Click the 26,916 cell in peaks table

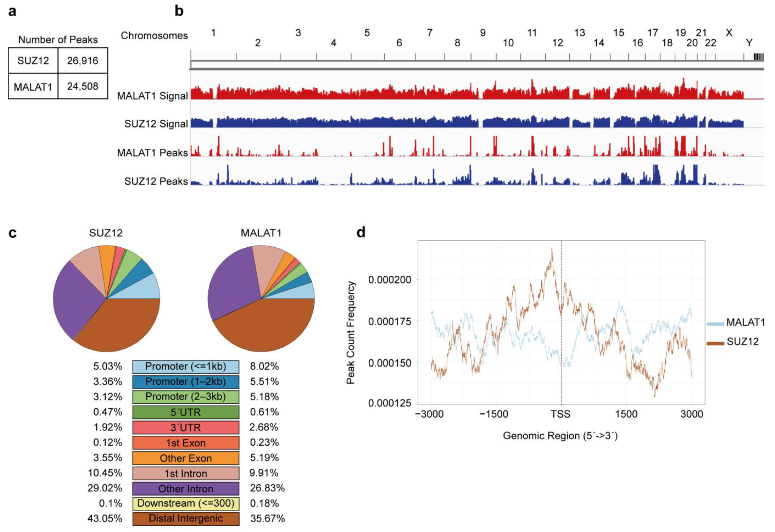coord(83,61)
